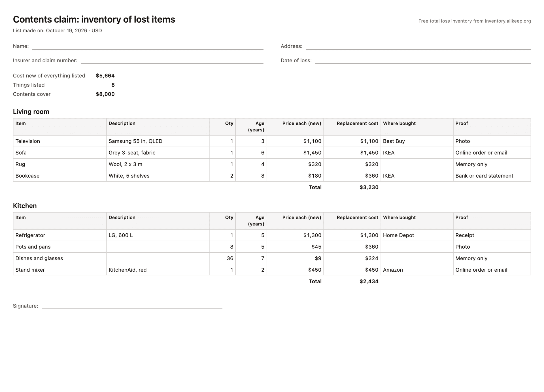
Task: Click the Address blank line field
Action: (418, 46)
